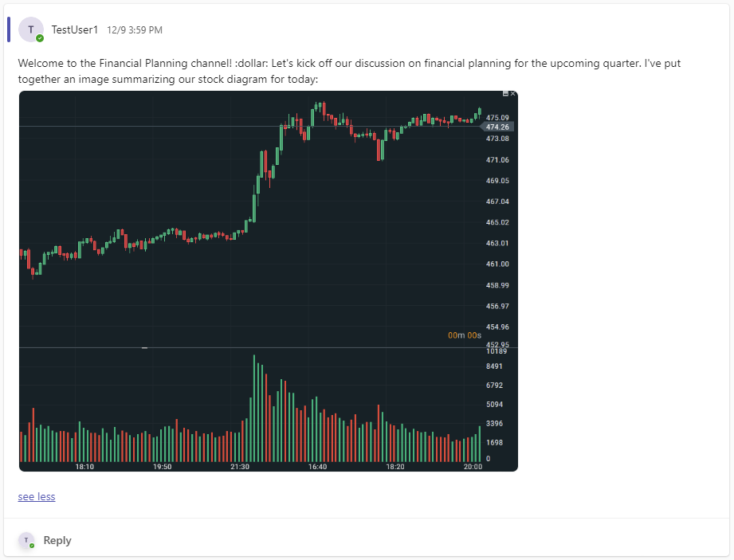
Task: Click the 461.00 price axis label
Action: coord(497,264)
